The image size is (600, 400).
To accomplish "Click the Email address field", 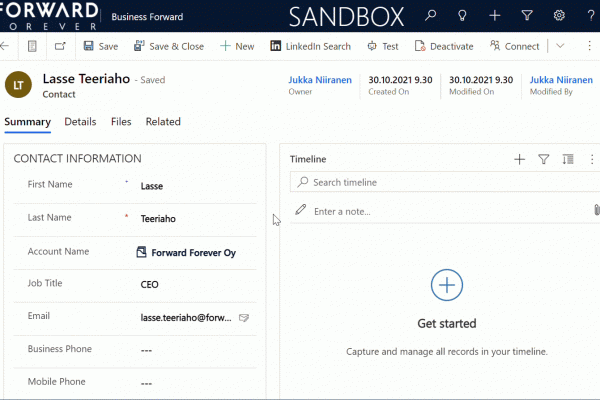I will [186, 318].
